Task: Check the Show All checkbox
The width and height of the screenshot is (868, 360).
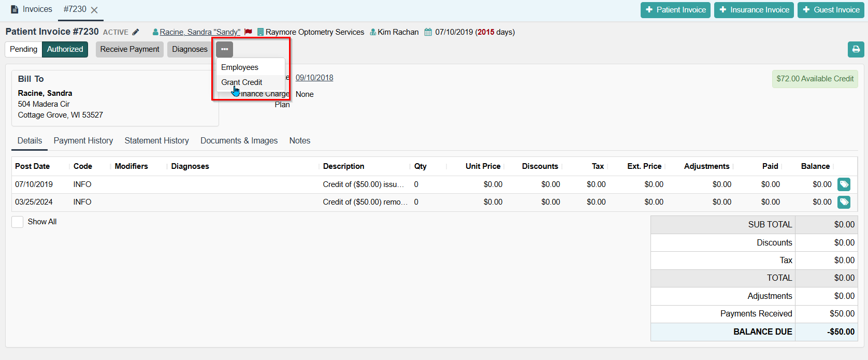Action: tap(18, 222)
